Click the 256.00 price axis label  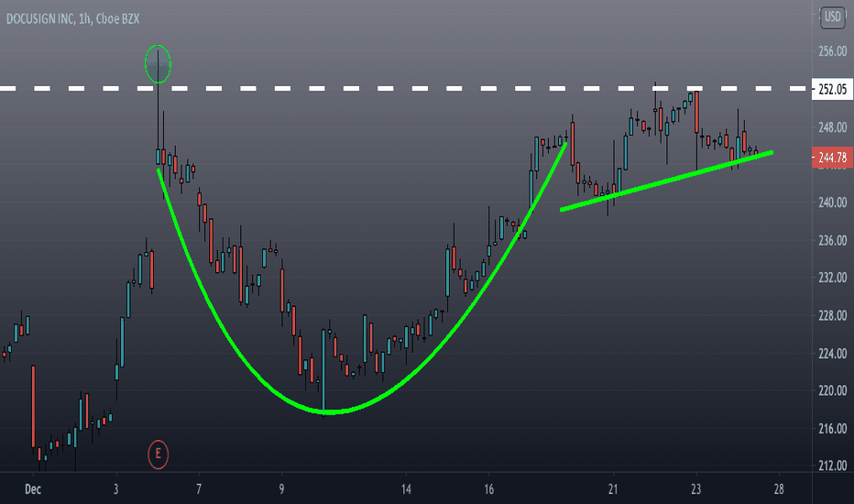coord(832,51)
